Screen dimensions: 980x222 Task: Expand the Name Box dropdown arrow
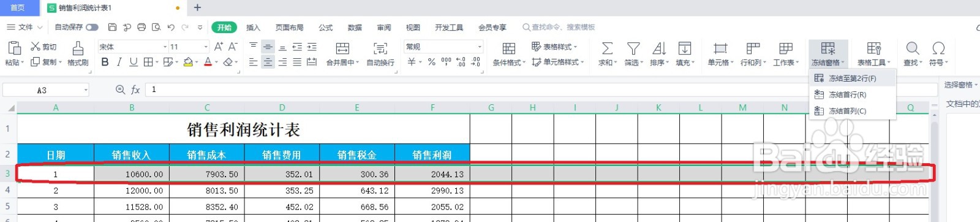(86, 90)
